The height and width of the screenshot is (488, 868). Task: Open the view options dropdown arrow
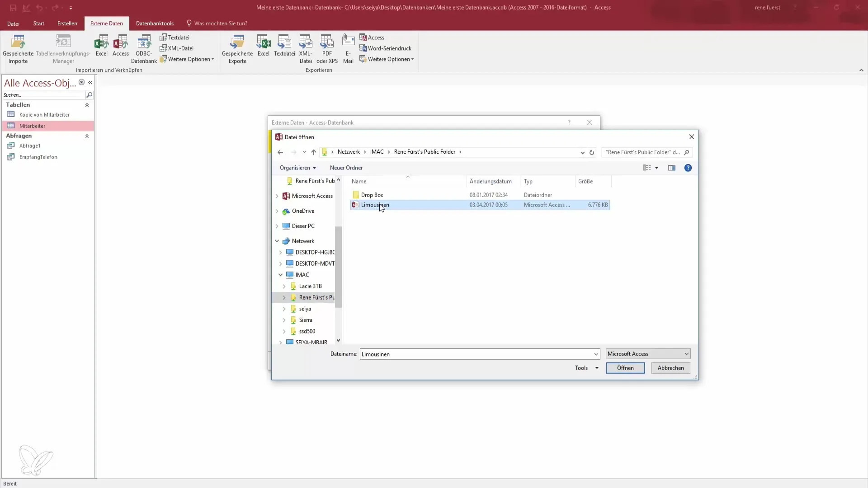point(656,168)
